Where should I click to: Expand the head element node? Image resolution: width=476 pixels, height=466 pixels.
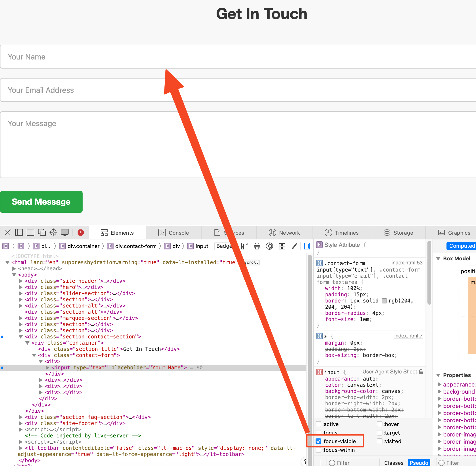pos(14,268)
